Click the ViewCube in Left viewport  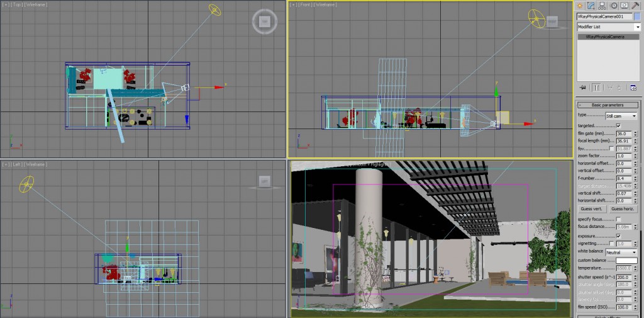(x=265, y=181)
